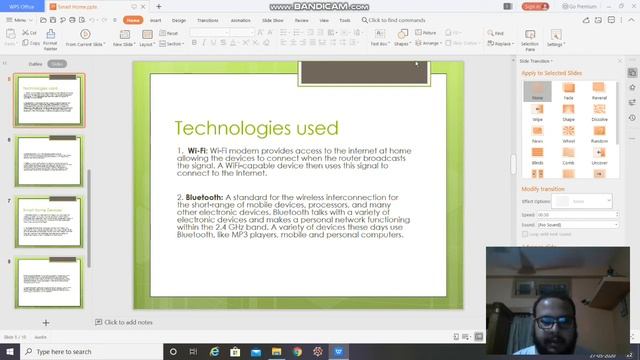Image resolution: width=640 pixels, height=360 pixels.
Task: Select the Blinds transition effect
Action: (x=537, y=156)
